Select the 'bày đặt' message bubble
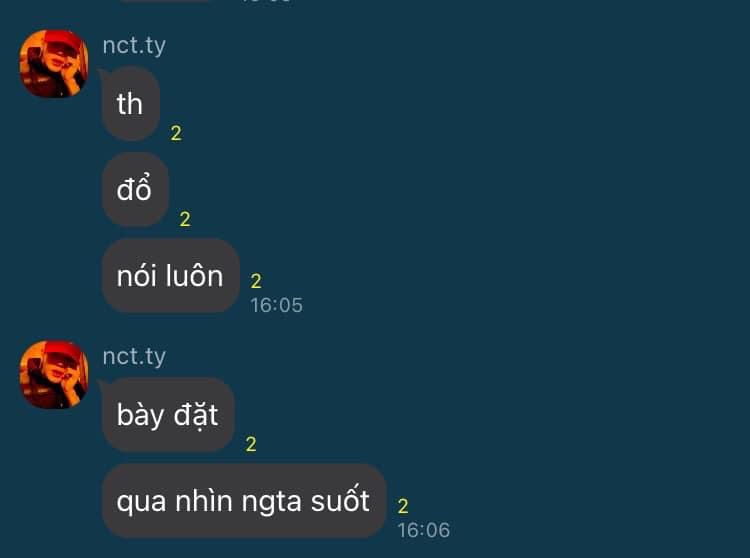Image resolution: width=750 pixels, height=558 pixels. point(168,415)
